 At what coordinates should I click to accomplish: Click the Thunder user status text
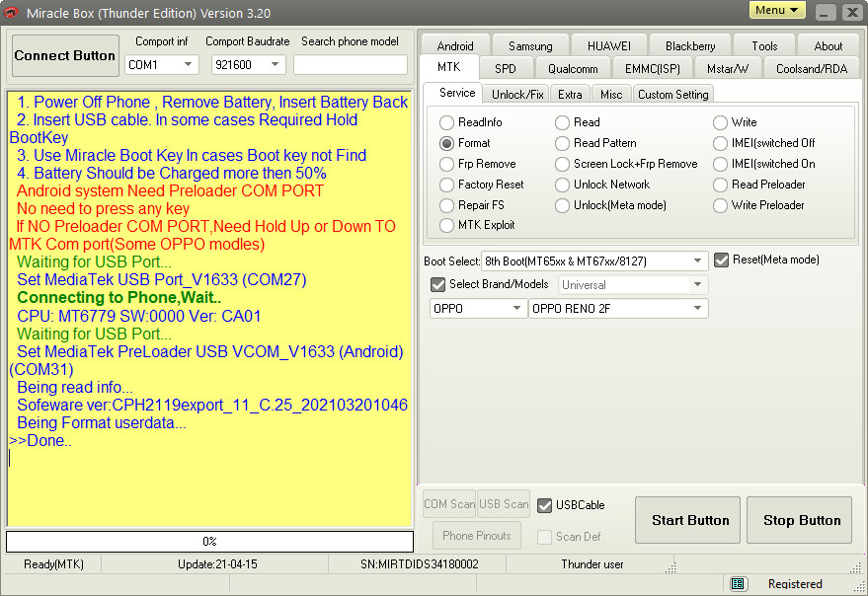coord(592,564)
